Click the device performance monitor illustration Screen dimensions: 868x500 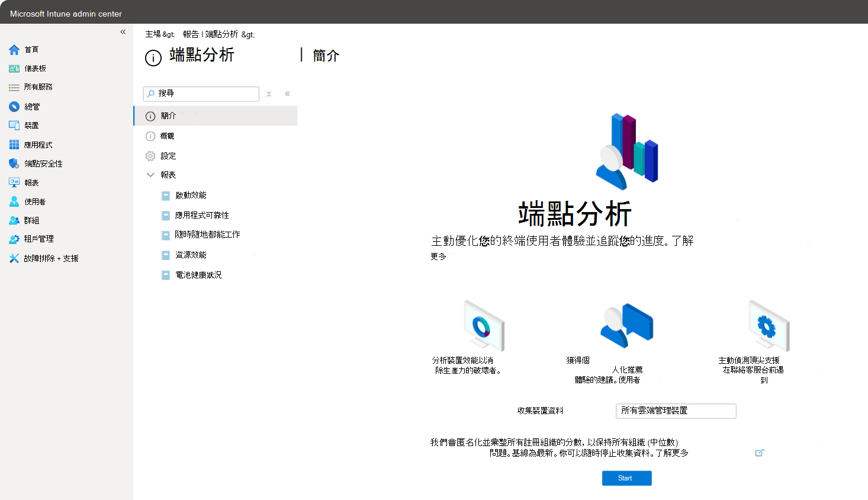pyautogui.click(x=484, y=325)
